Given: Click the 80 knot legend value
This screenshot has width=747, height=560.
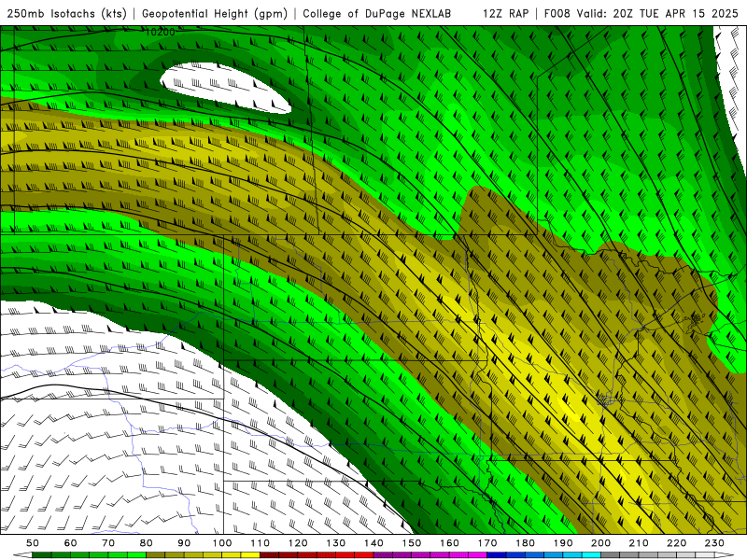Looking at the screenshot, I should point(147,543).
